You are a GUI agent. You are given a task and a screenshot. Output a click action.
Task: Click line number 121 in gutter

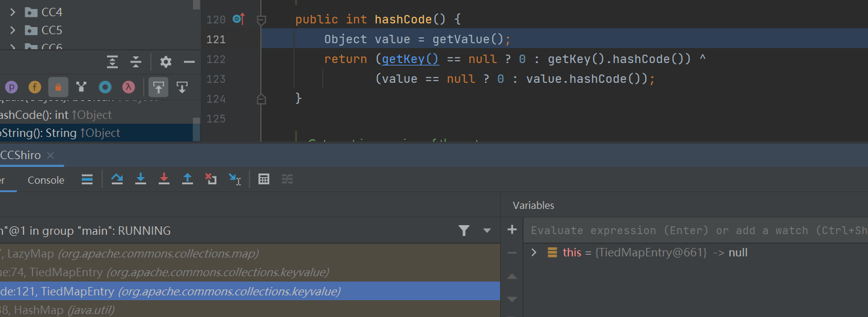tap(216, 39)
